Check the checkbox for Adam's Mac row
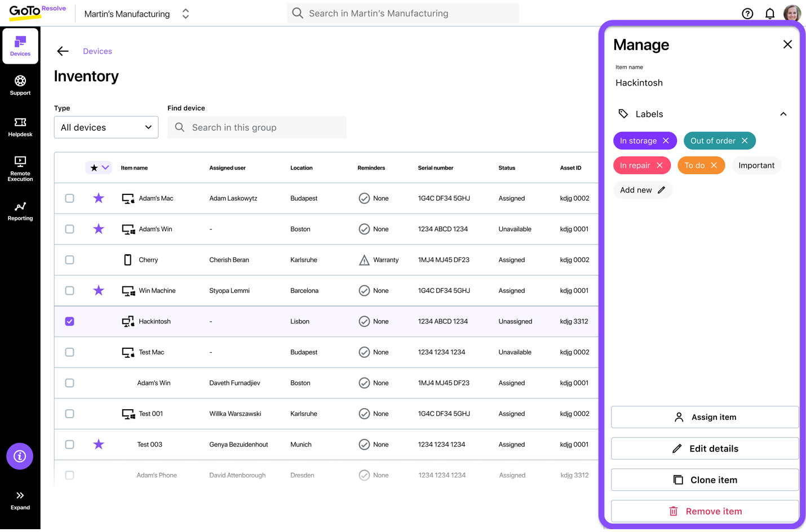 click(x=69, y=198)
